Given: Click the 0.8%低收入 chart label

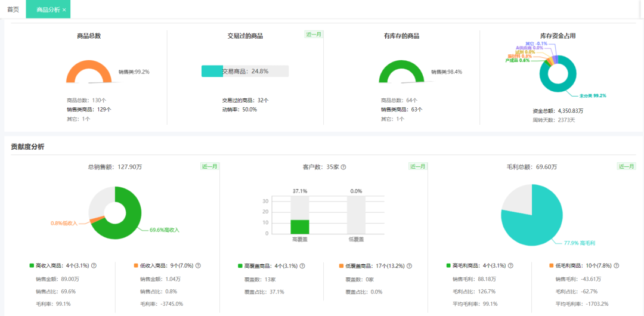Looking at the screenshot, I should [64, 223].
